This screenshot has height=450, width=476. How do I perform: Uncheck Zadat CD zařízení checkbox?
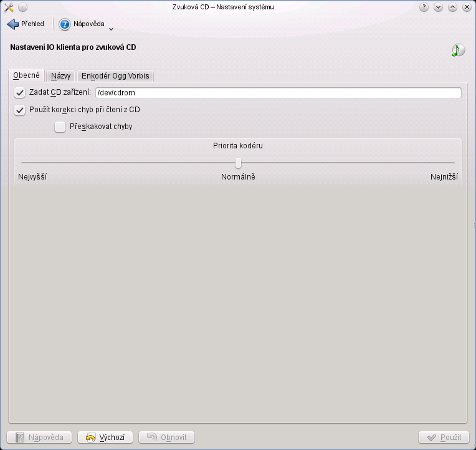pyautogui.click(x=20, y=93)
